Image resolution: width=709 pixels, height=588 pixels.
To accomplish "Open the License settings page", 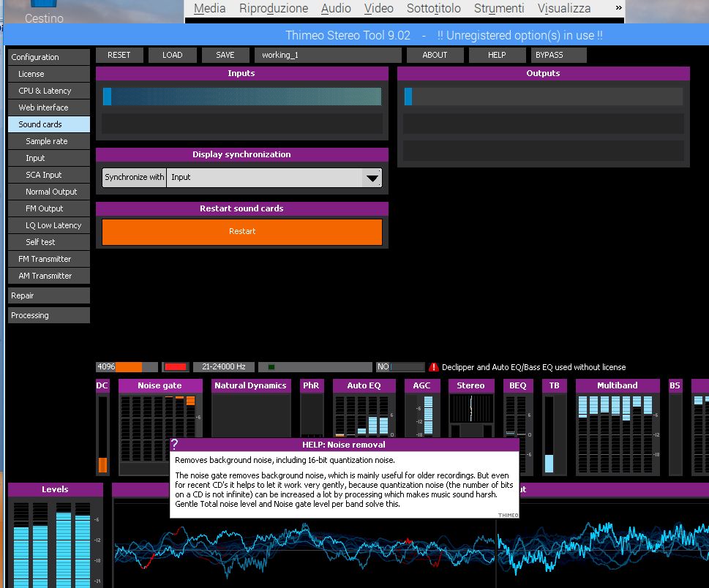I will [49, 74].
